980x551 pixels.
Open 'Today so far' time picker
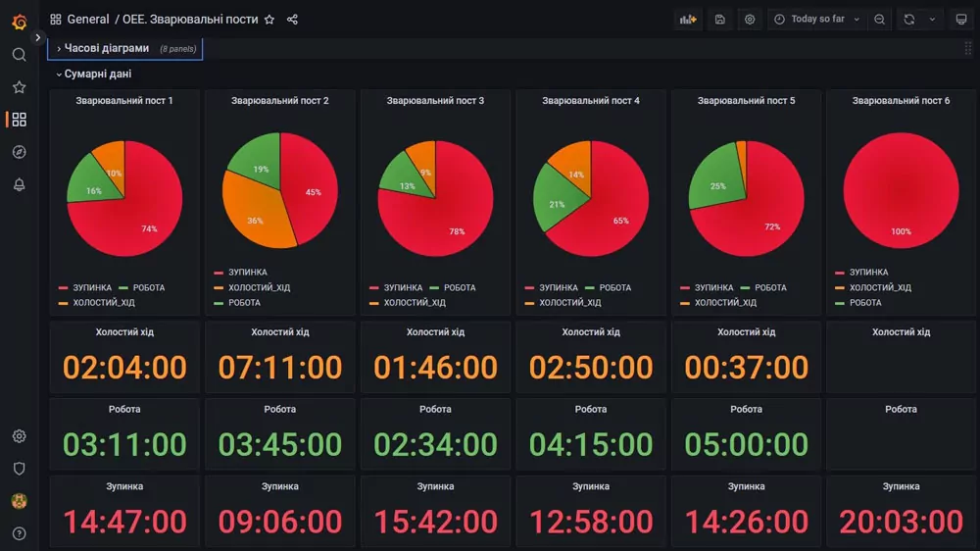coord(816,20)
